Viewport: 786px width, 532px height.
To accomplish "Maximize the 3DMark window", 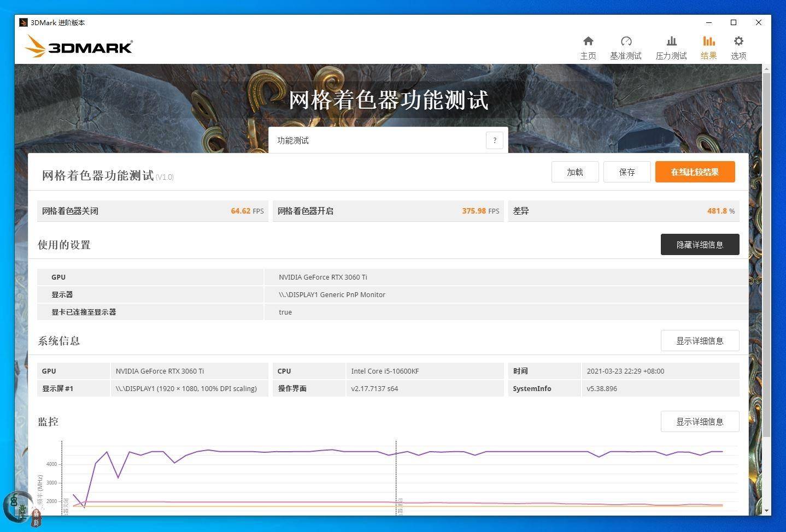I will tap(734, 22).
